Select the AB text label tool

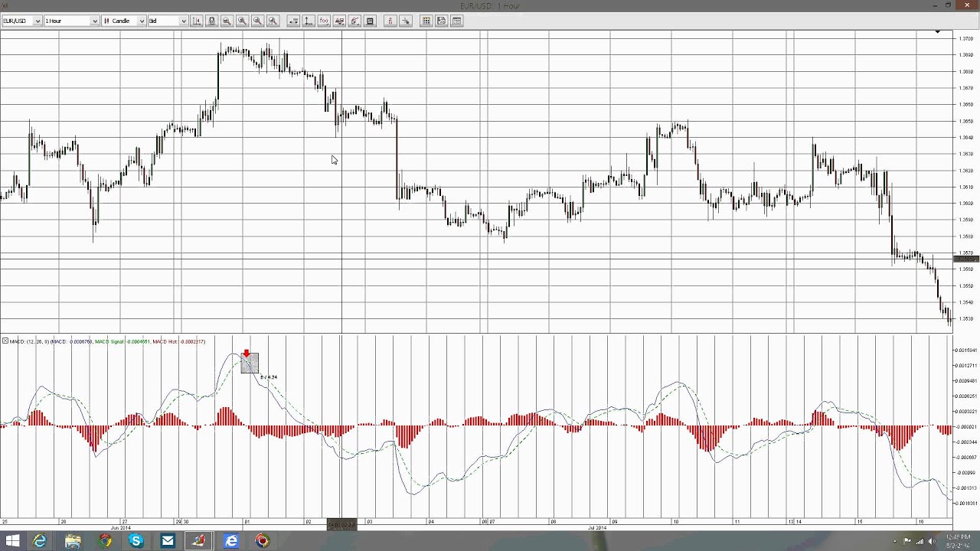coord(339,21)
